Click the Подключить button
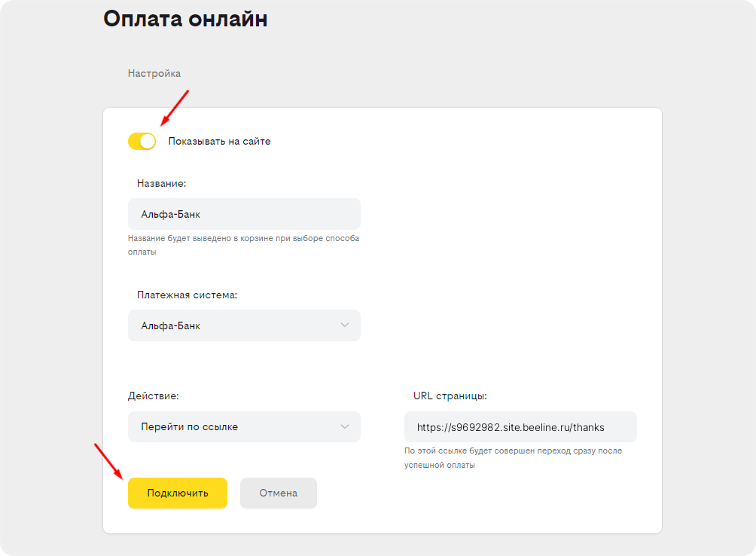The image size is (756, 556). click(x=178, y=493)
